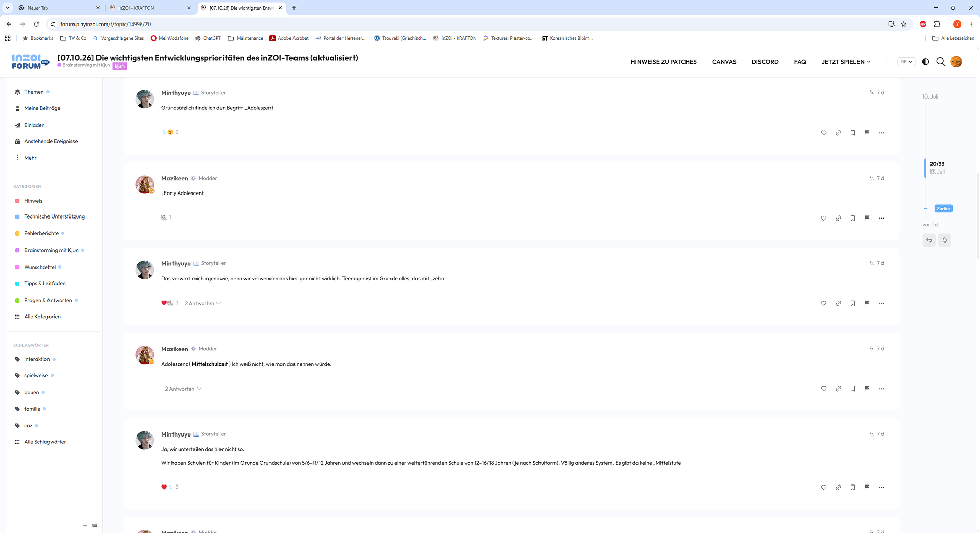This screenshot has height=533, width=980.
Task: Expand 2 Antworten under Minthyuyu post
Action: click(x=203, y=303)
